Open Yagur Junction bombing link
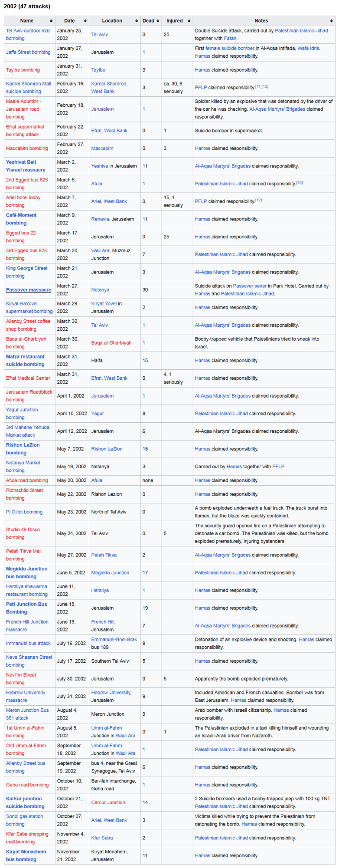The image size is (342, 868). [x=22, y=414]
